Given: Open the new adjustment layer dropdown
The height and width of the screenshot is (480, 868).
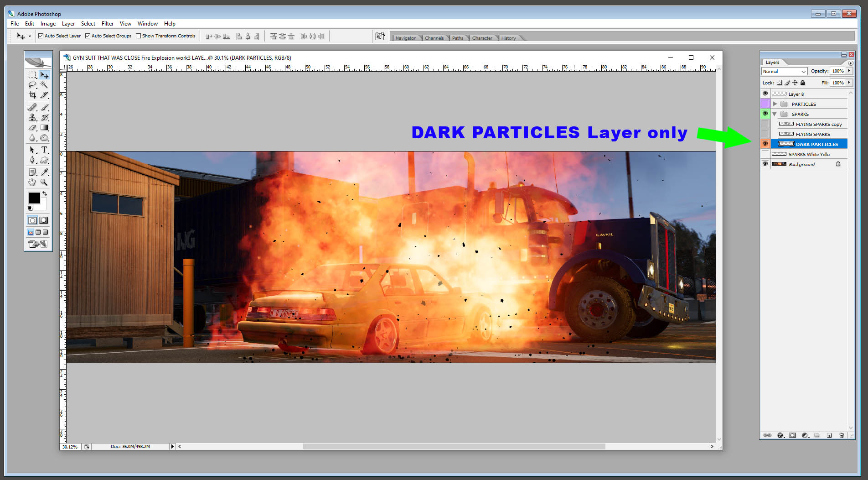Looking at the screenshot, I should click(x=805, y=435).
